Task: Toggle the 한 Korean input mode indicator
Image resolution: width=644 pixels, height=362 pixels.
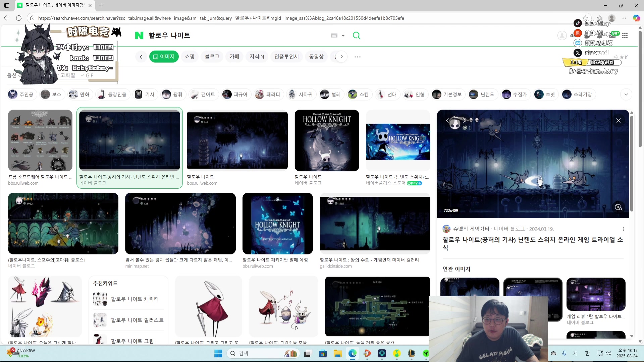Action: point(587,353)
